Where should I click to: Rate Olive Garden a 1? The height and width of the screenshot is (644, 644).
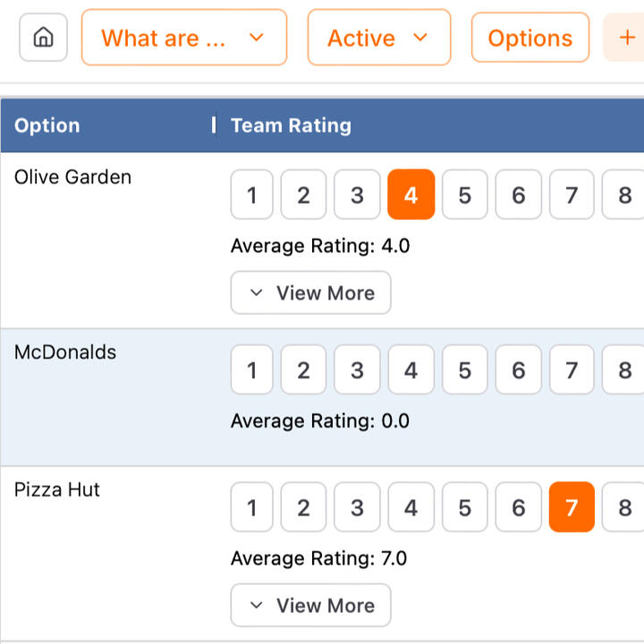tap(252, 195)
